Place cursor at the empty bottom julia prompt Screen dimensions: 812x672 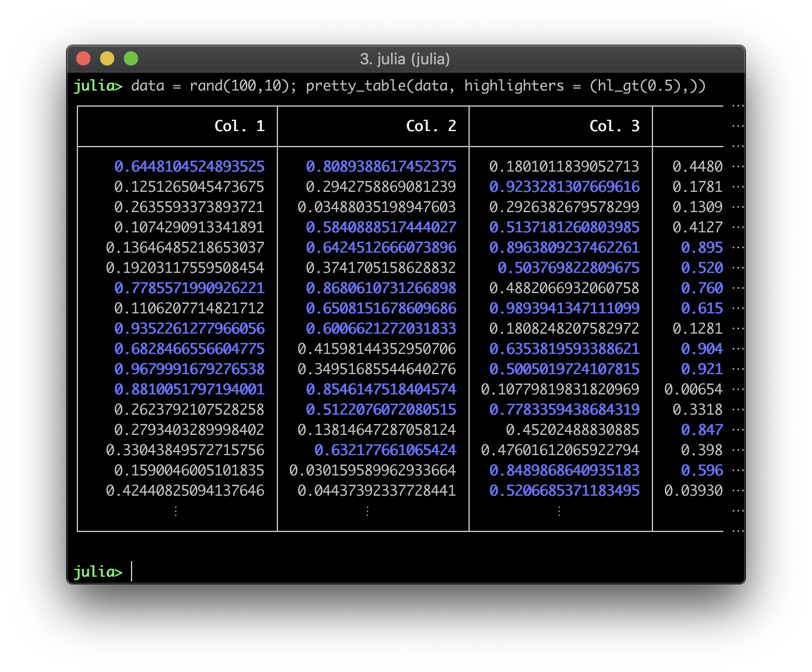132,571
